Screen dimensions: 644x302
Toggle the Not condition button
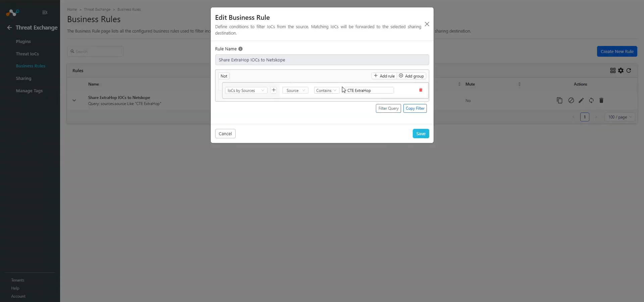tap(224, 76)
